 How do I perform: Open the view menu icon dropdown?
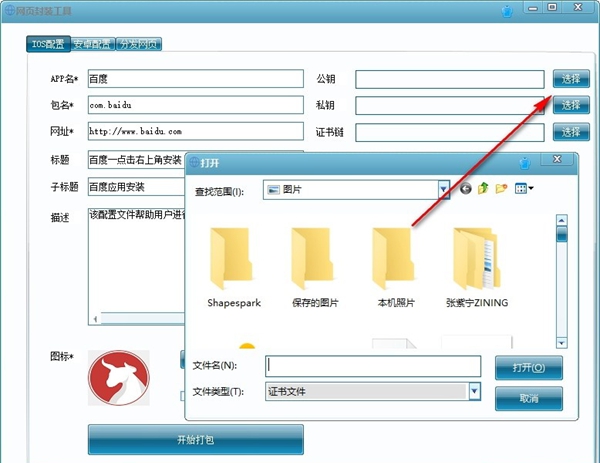[x=524, y=188]
